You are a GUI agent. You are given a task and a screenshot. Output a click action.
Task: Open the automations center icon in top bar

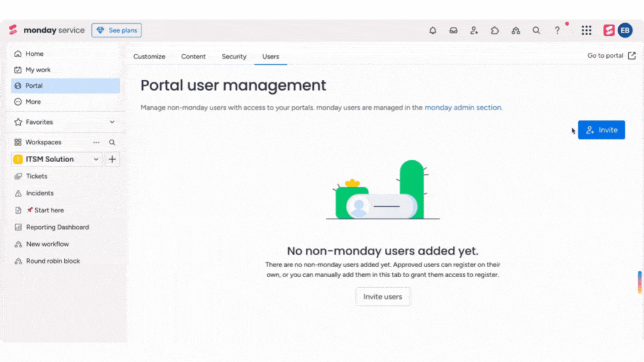pyautogui.click(x=516, y=30)
